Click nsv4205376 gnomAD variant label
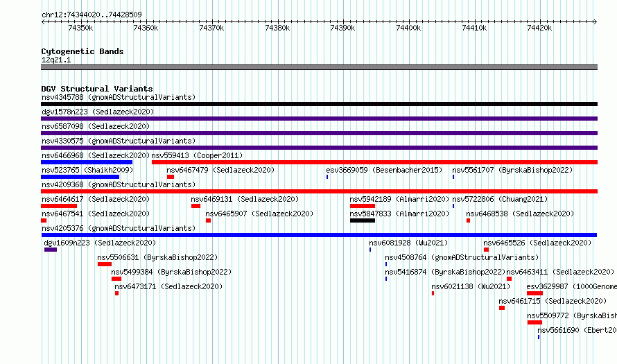 coord(119,228)
